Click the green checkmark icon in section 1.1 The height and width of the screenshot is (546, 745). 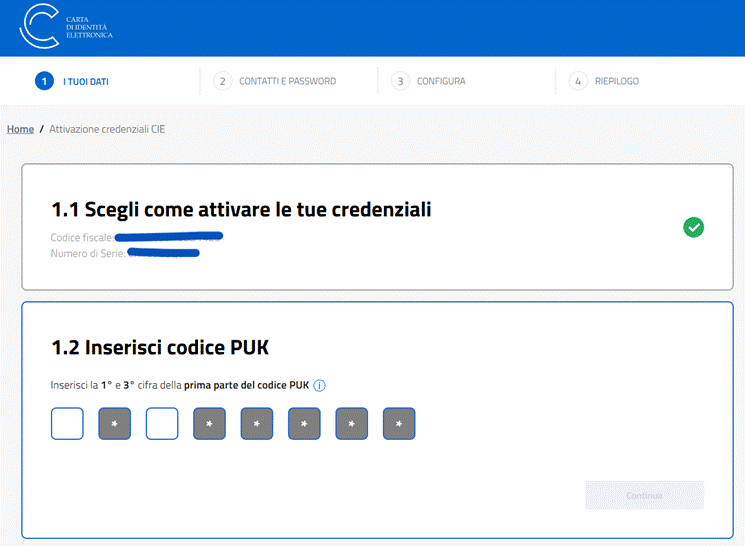tap(693, 227)
